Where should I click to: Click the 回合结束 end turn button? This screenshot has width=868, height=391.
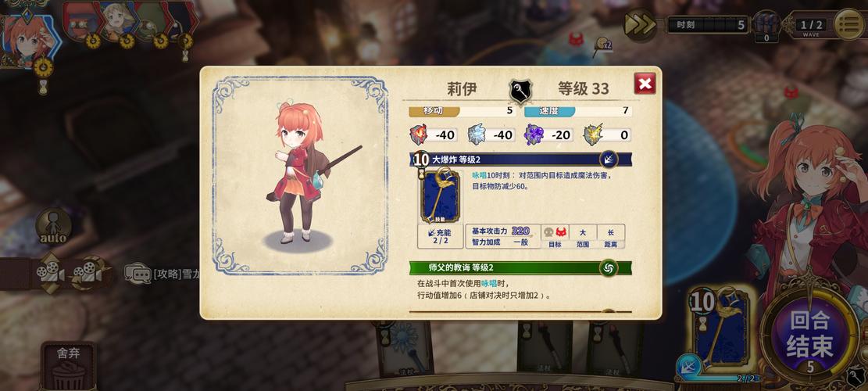pos(809,334)
